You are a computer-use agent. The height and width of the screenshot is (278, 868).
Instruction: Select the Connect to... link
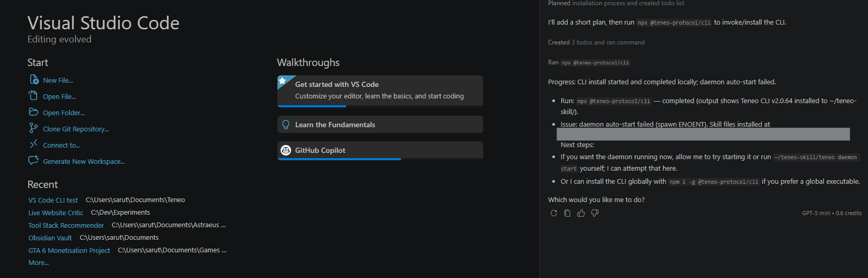coord(62,145)
